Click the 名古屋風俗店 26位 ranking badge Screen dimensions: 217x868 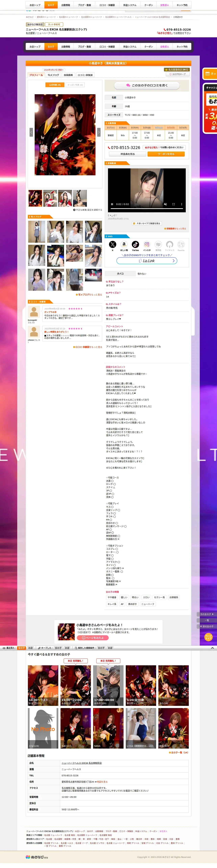(177, 70)
